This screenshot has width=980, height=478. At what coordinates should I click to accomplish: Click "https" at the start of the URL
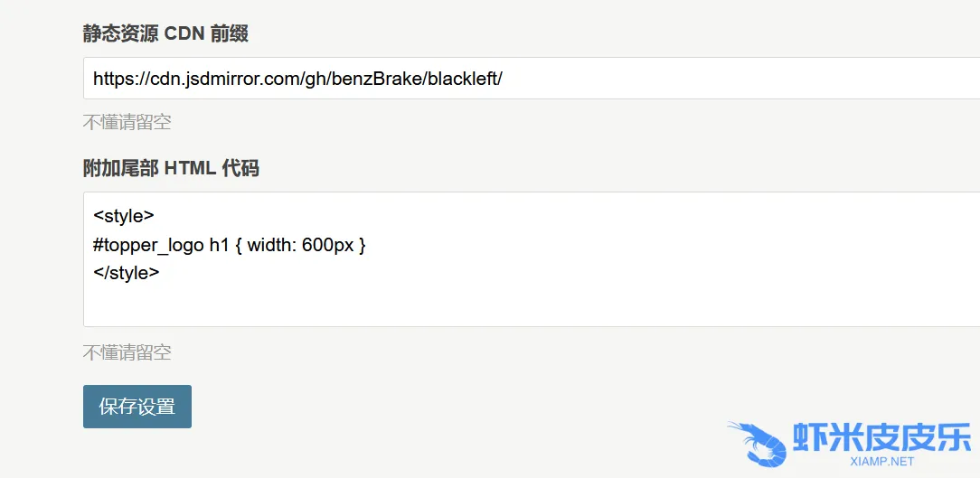tap(113, 79)
